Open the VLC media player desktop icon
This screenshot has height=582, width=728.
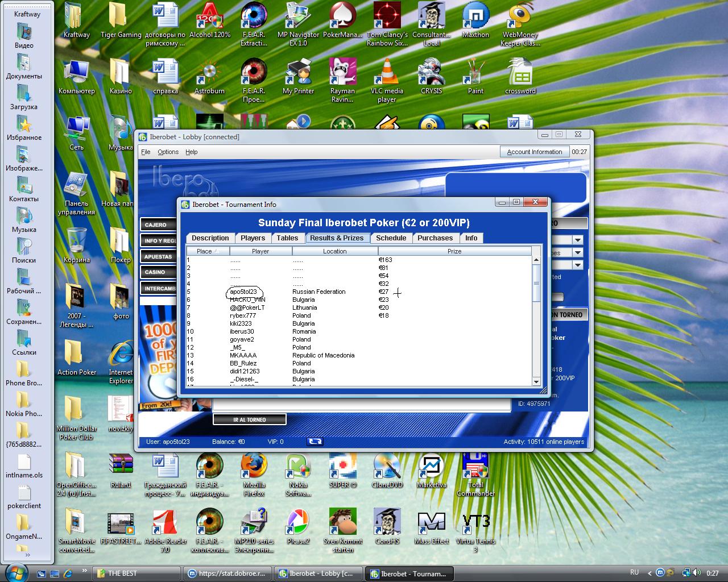coord(387,73)
